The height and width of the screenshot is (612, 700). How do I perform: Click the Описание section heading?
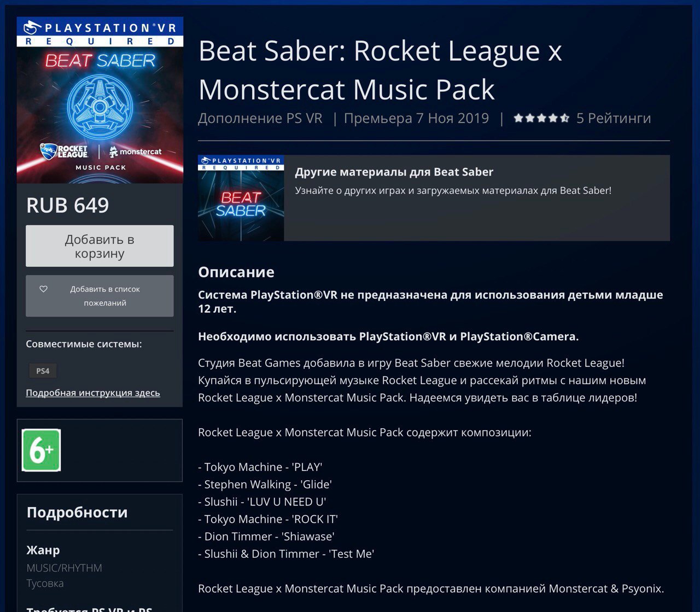coord(236,272)
